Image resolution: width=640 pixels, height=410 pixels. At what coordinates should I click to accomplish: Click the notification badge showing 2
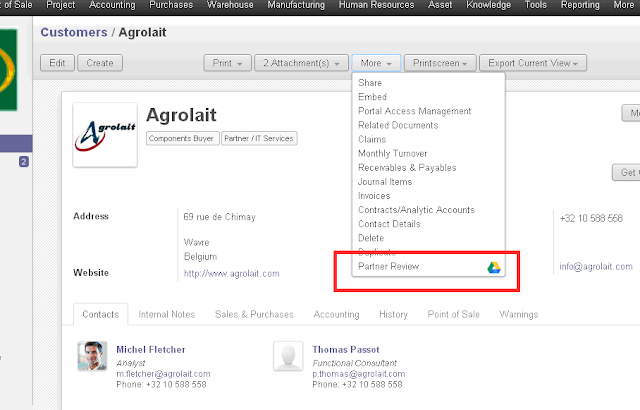(24, 162)
